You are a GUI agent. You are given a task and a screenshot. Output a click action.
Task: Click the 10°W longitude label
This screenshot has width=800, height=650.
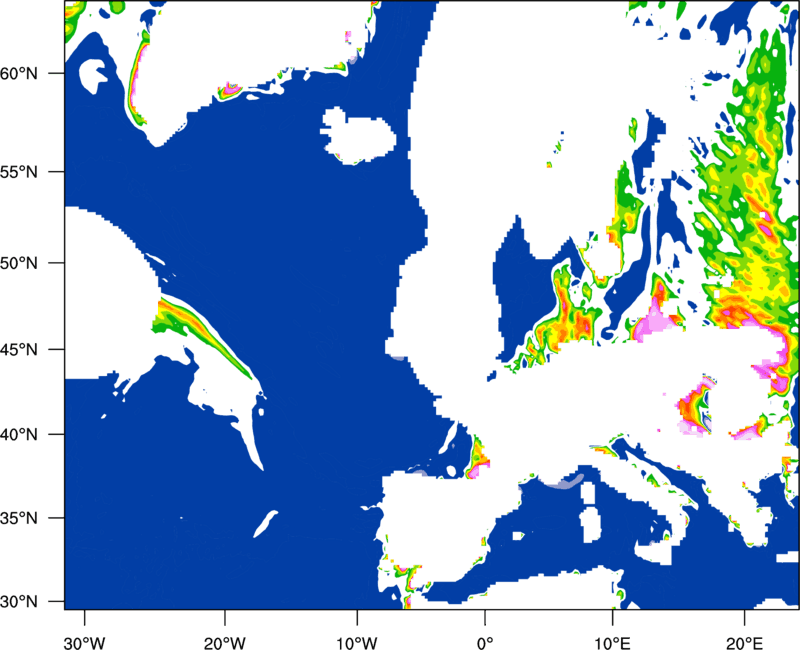tap(357, 643)
